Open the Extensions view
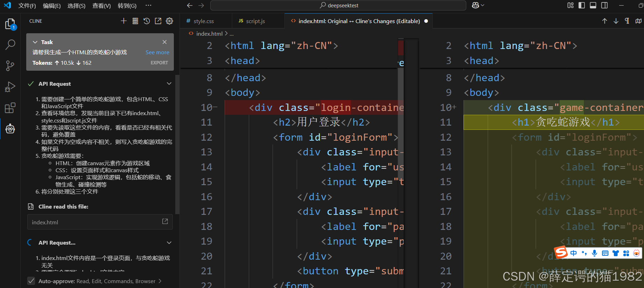This screenshot has height=288, width=644. click(10, 108)
